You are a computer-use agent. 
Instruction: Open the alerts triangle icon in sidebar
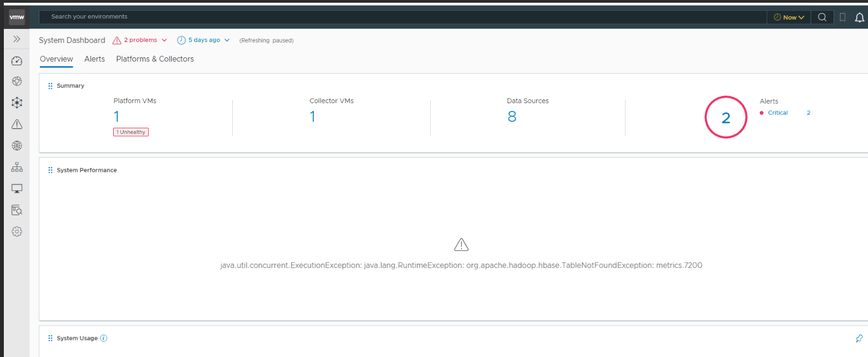click(x=17, y=124)
